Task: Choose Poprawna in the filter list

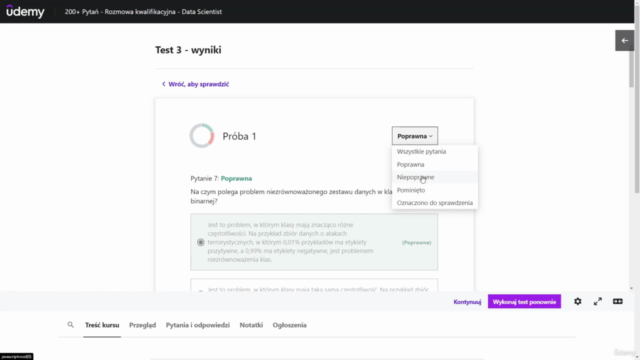Action: click(x=410, y=164)
